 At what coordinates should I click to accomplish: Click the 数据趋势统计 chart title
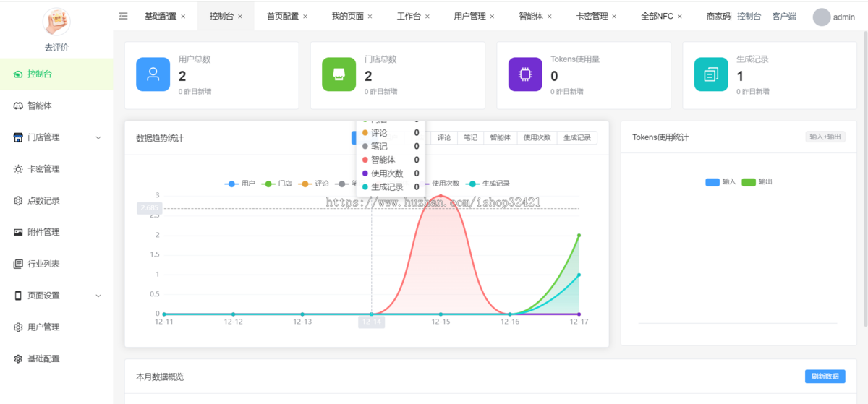pyautogui.click(x=160, y=138)
